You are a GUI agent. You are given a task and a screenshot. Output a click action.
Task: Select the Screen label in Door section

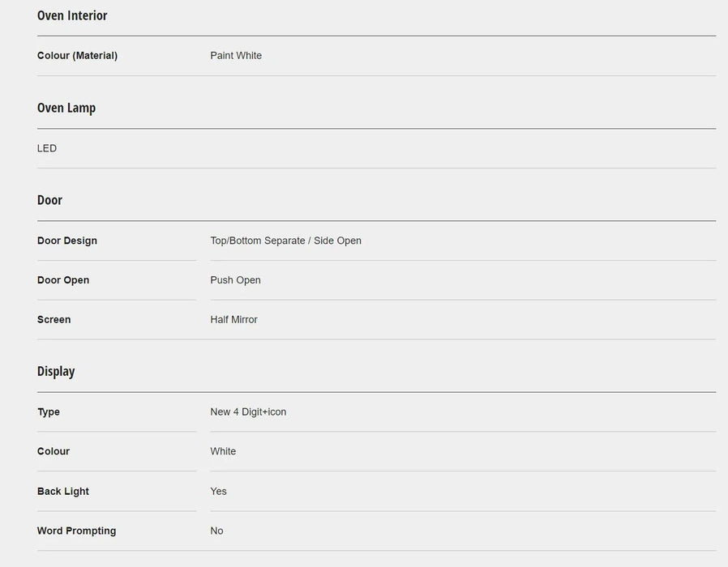coord(54,320)
